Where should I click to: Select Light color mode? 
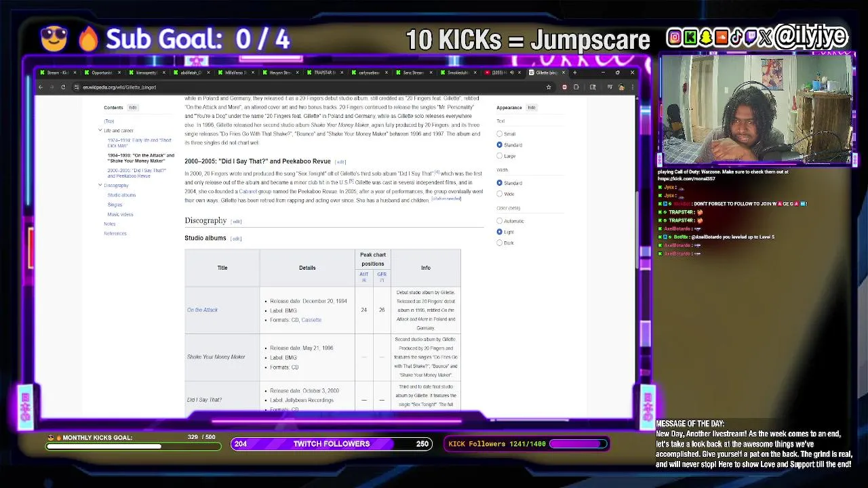(500, 232)
